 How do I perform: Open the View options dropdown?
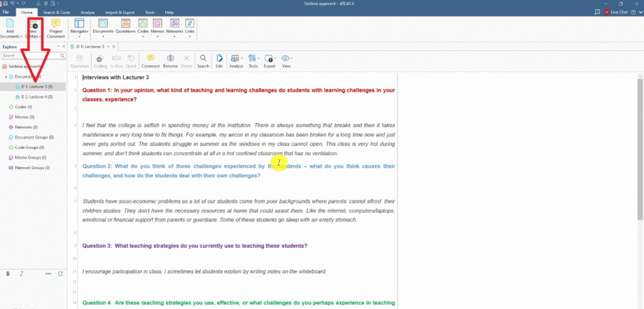coord(286,61)
